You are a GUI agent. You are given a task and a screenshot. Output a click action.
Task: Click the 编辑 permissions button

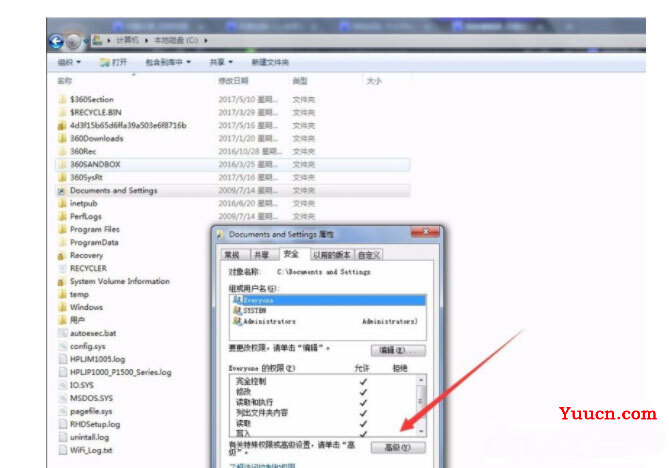pyautogui.click(x=398, y=350)
